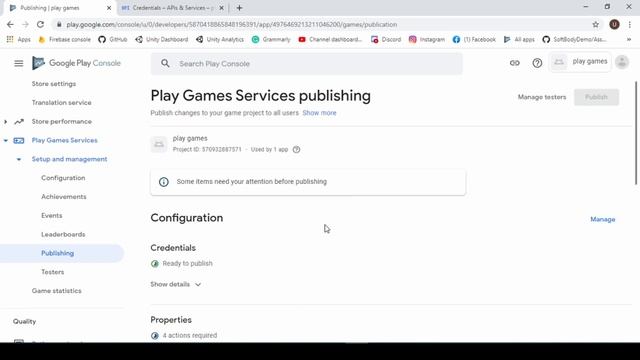
Task: Expand Show details under Credentials
Action: coord(176,284)
